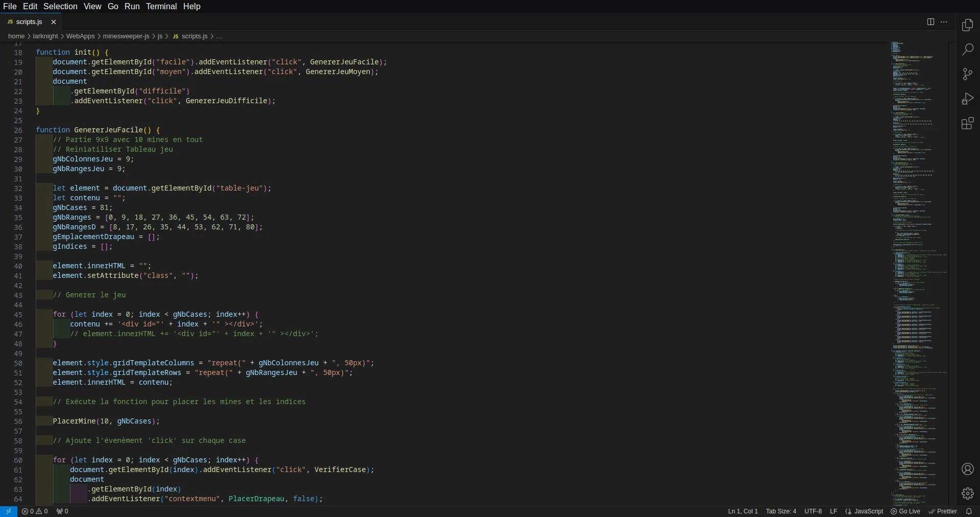This screenshot has width=980, height=517.
Task: Click the Ln 1, Col 1 cursor position
Action: coord(743,511)
